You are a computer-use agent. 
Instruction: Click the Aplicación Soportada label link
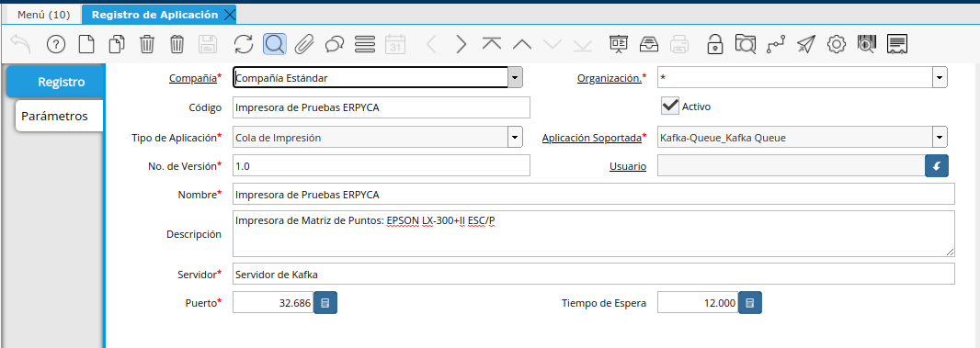[592, 138]
